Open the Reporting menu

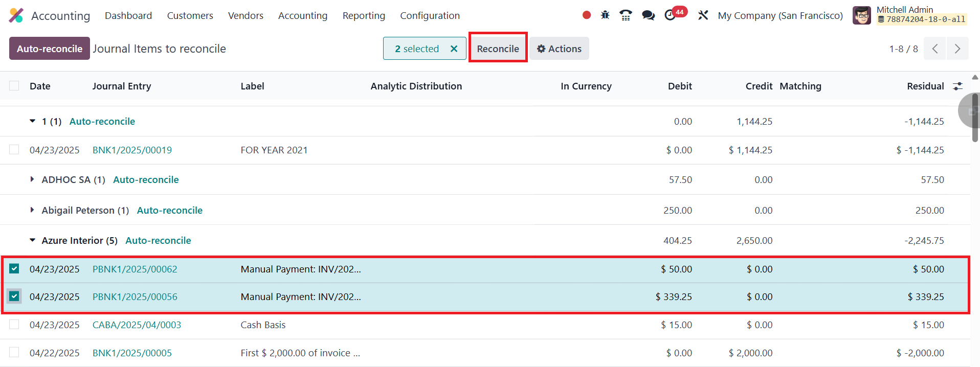point(364,15)
